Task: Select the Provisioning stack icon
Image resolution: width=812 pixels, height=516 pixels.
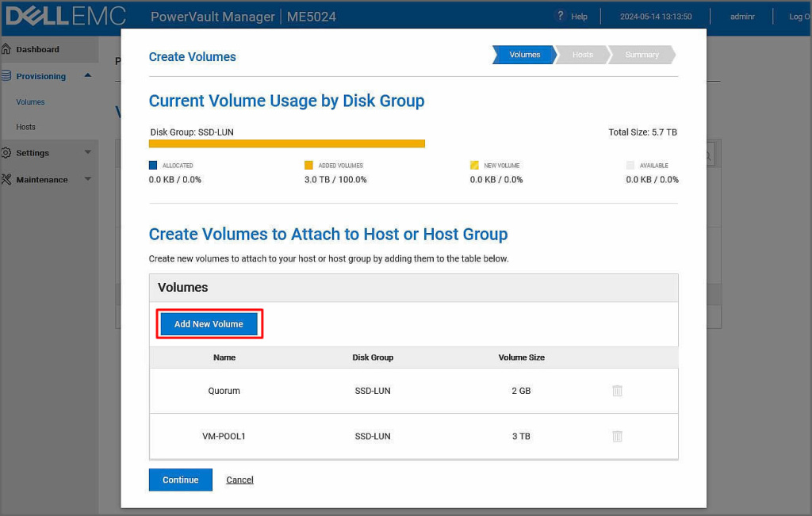Action: (6, 76)
